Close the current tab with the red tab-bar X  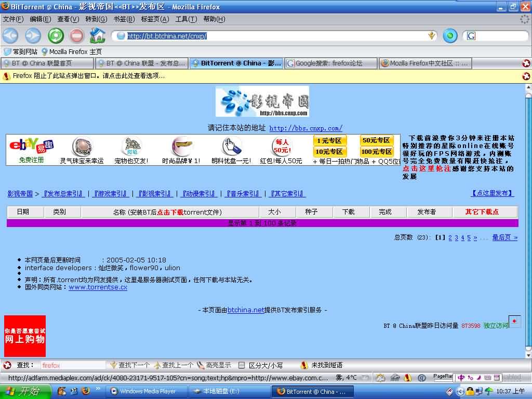tap(526, 63)
